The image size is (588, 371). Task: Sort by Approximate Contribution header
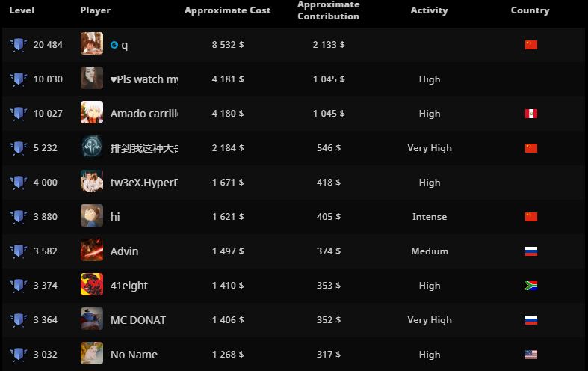click(328, 10)
